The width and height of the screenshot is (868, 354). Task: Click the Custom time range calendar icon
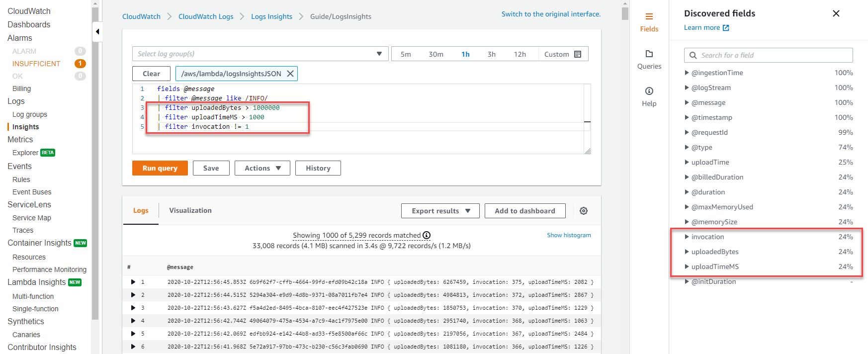[x=578, y=54]
